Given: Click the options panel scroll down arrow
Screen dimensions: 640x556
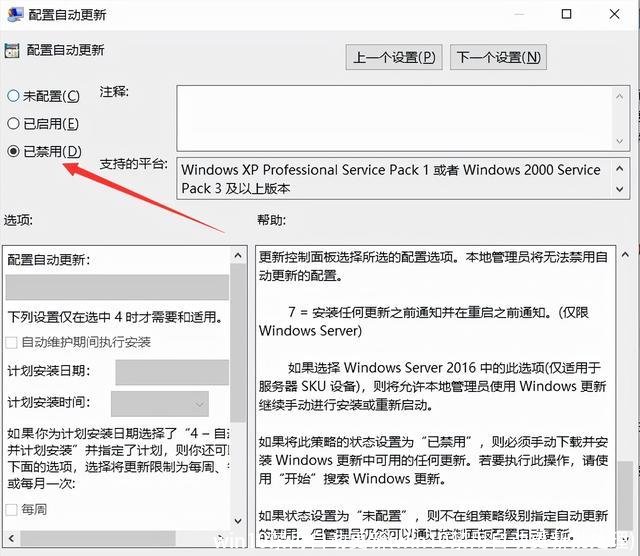Looking at the screenshot, I should click(x=238, y=521).
